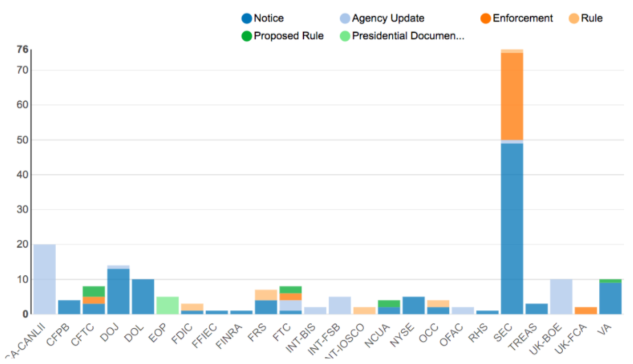633x364 pixels.
Task: Click the 50 y-axis tick label
Action: pos(22,140)
